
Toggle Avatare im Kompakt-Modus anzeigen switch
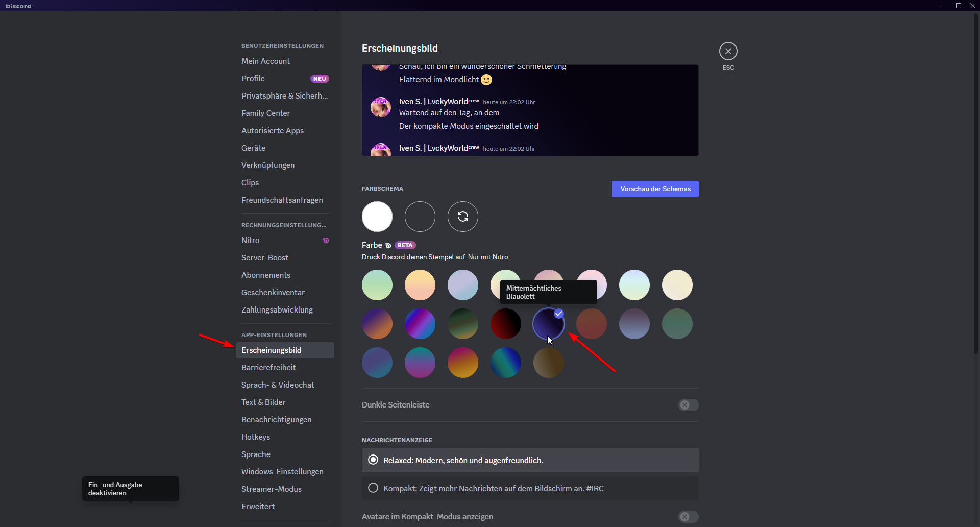[688, 517]
